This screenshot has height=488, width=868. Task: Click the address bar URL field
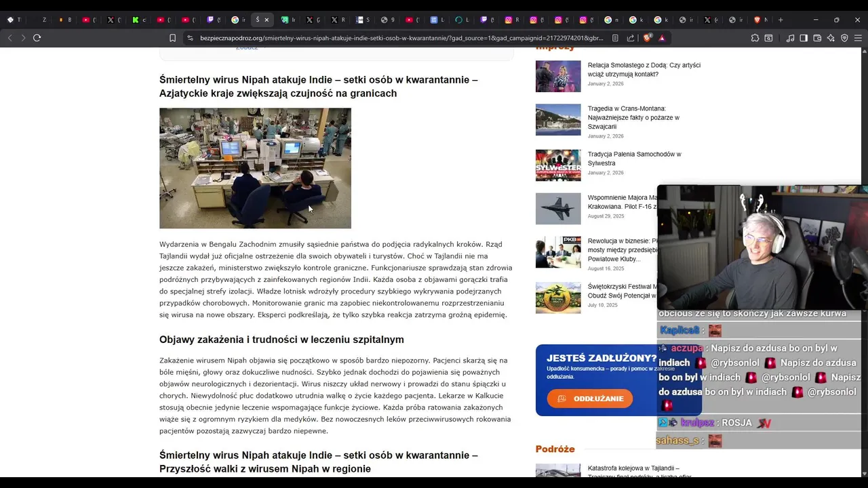click(x=401, y=38)
